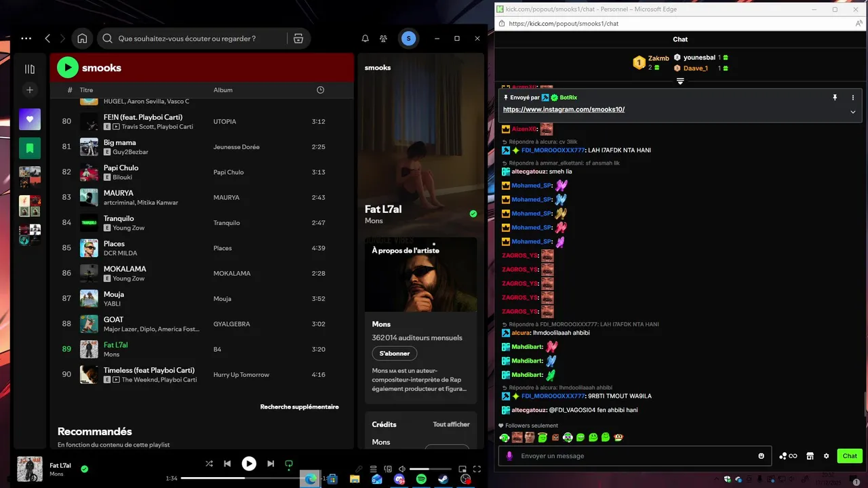
Task: Open the Spotify profile avatar menu
Action: click(408, 39)
